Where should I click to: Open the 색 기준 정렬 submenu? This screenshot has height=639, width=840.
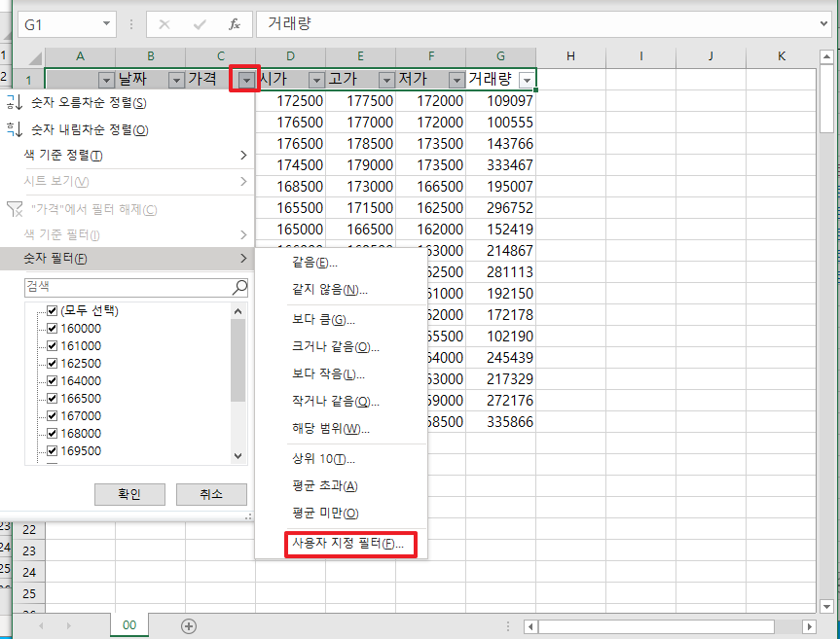127,156
